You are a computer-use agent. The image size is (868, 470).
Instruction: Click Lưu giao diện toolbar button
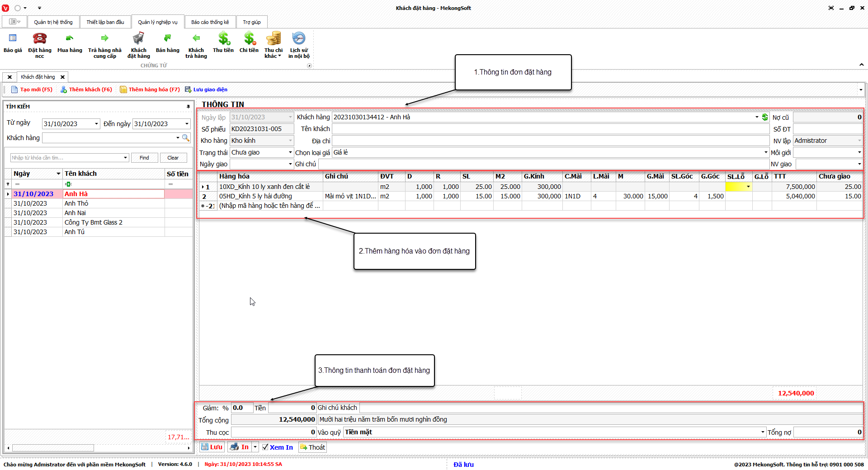[206, 89]
